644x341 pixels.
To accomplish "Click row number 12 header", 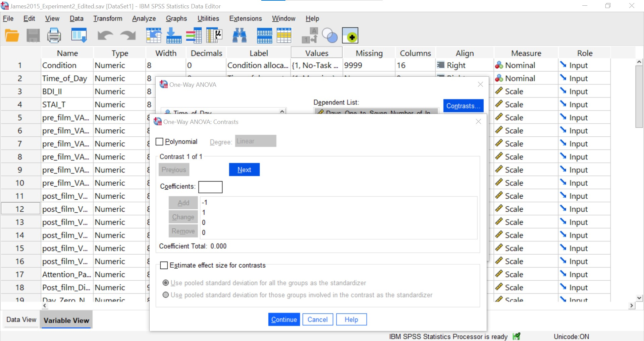I will (x=20, y=209).
